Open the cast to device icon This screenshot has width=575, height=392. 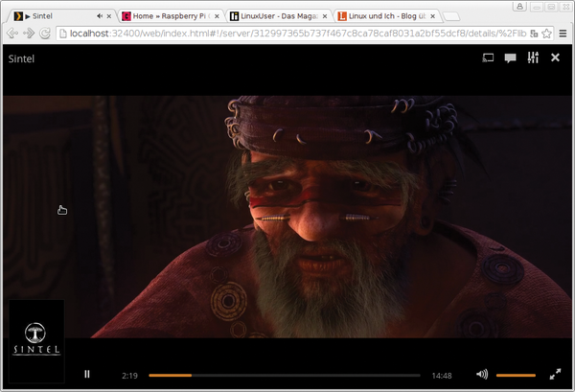pos(488,58)
